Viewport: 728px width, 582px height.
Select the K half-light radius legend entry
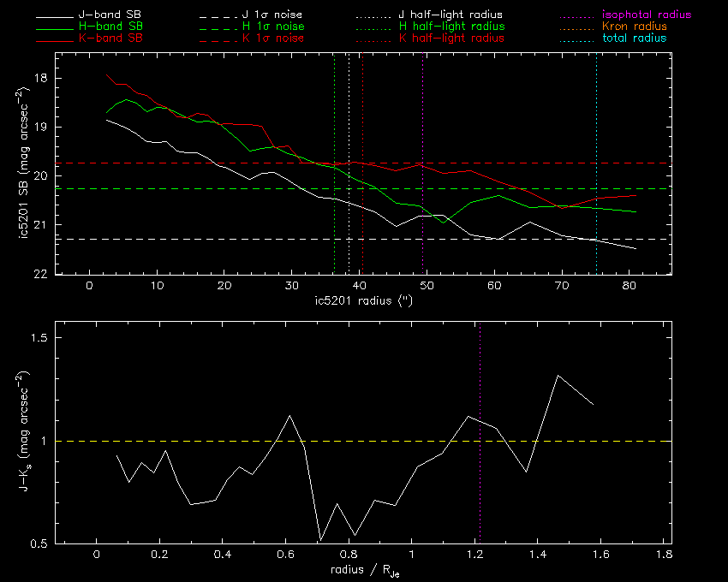tap(451, 39)
